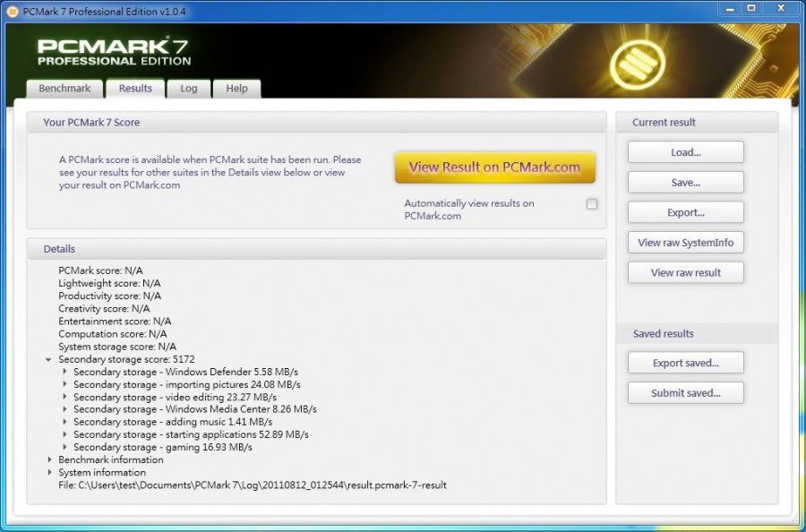Open View raw SystemInfo

tap(685, 243)
